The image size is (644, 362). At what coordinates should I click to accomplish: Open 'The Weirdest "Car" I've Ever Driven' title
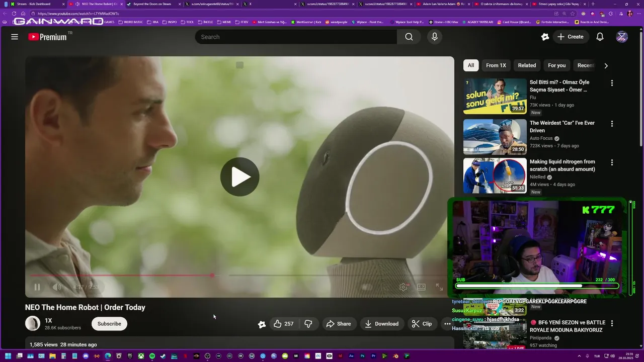[562, 127]
